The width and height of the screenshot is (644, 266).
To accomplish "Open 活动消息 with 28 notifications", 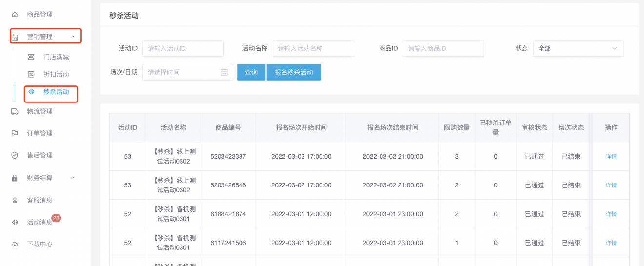I will click(x=40, y=222).
